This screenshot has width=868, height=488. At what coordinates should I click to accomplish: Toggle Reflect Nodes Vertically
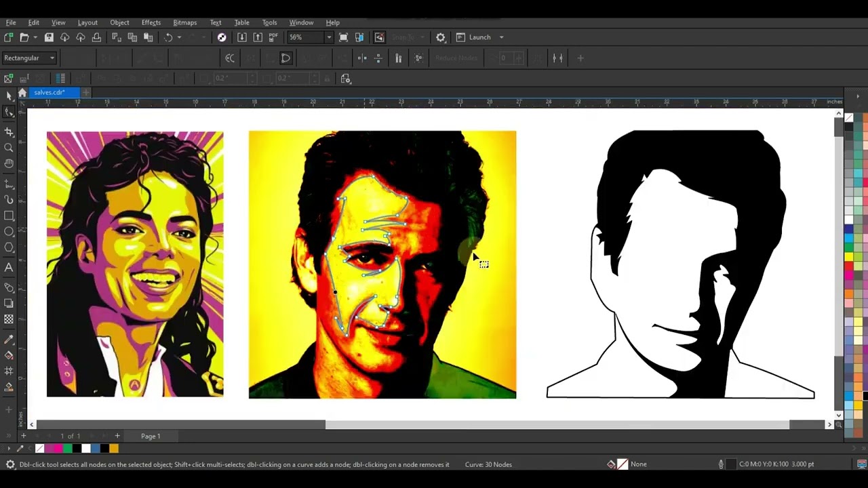(x=378, y=58)
